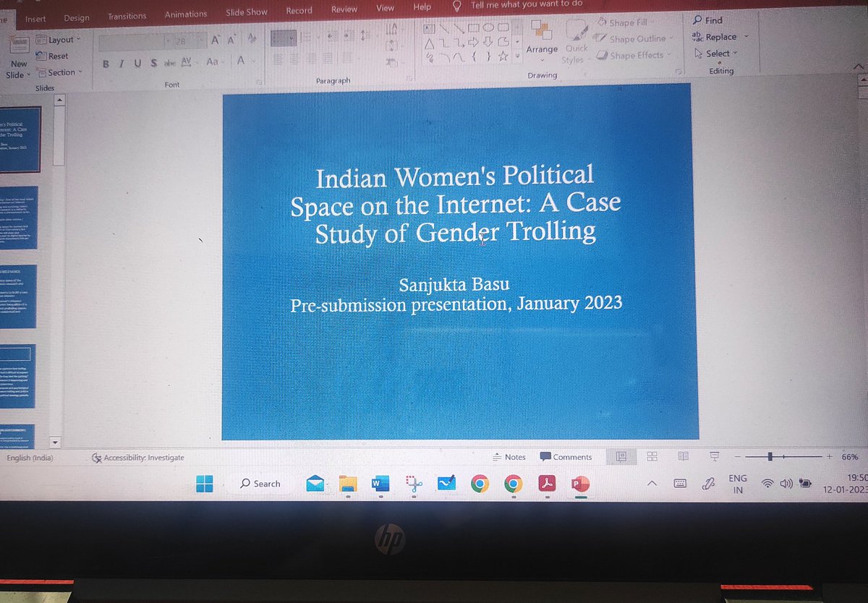Open Font group dialog launcher

pos(260,81)
